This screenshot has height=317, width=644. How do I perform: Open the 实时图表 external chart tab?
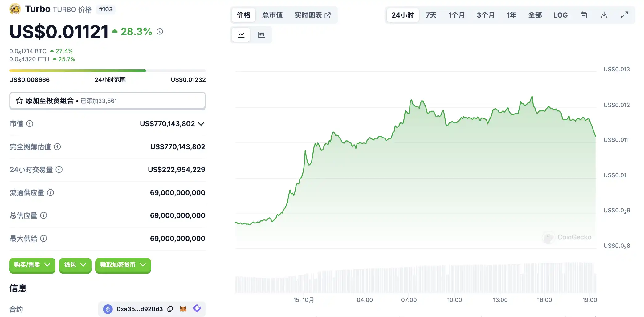pyautogui.click(x=312, y=15)
